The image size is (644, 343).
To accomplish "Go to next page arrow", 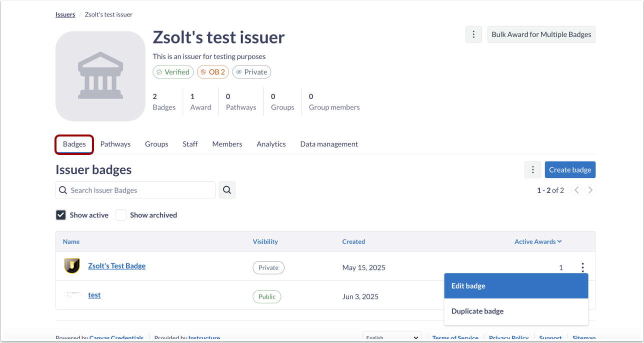I will tap(590, 190).
